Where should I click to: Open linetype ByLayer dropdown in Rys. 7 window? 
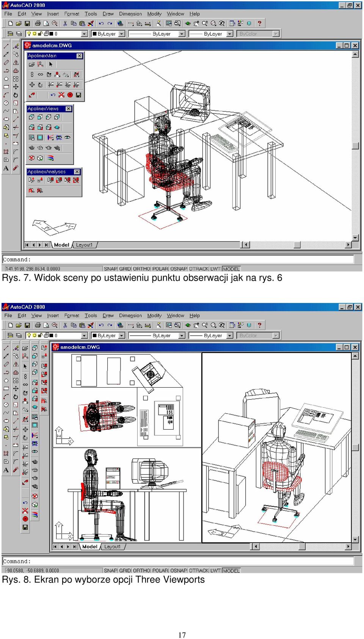[182, 34]
